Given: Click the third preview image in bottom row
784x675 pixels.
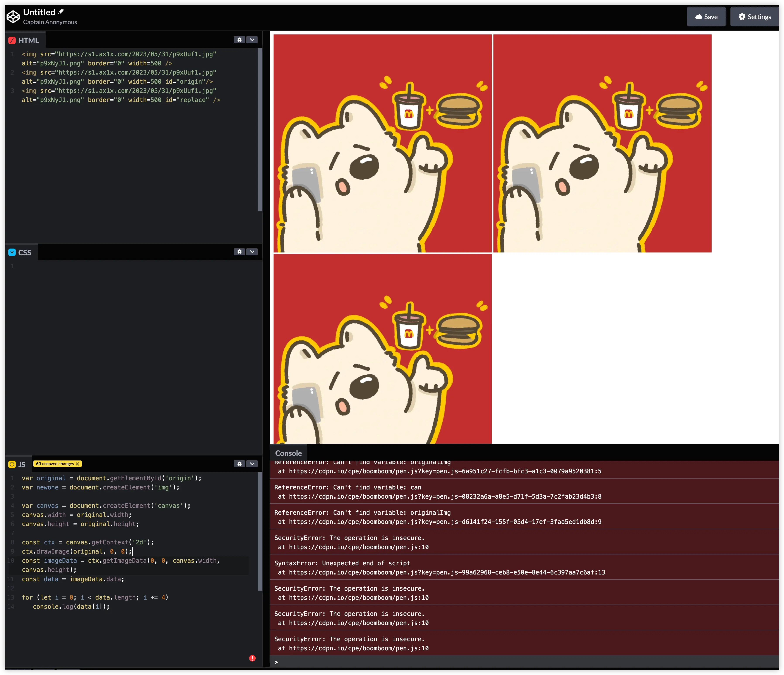Looking at the screenshot, I should (383, 349).
